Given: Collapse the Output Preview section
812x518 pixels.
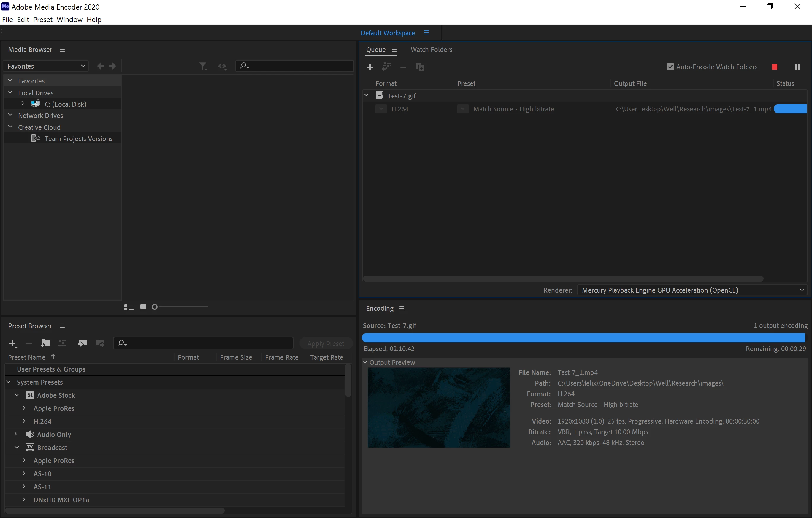Looking at the screenshot, I should (365, 362).
